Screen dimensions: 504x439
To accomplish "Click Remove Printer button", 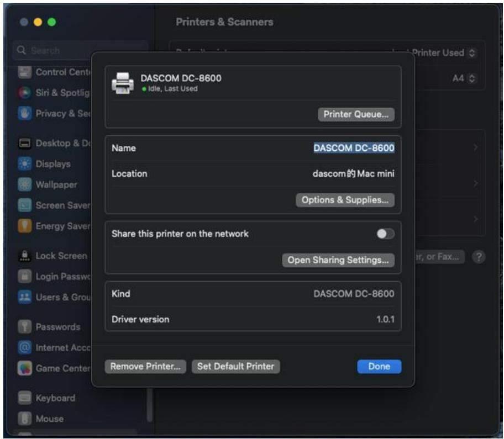I will [x=145, y=367].
